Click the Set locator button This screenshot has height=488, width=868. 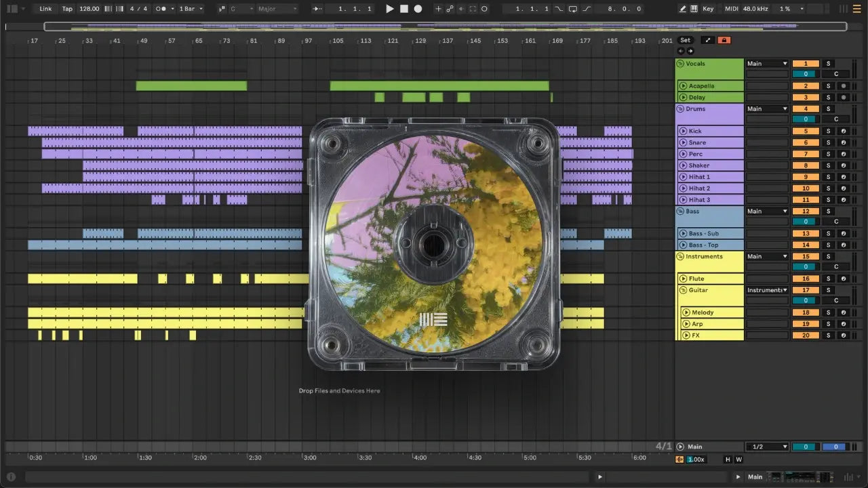tap(686, 40)
